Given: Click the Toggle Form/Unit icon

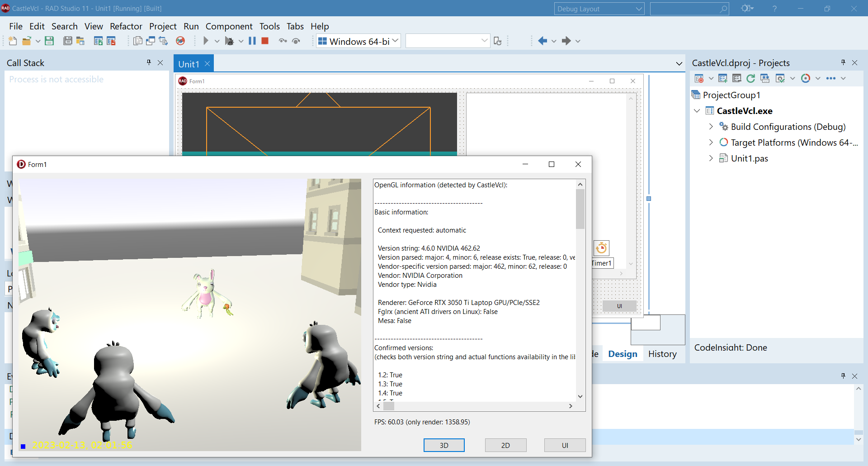Looking at the screenshot, I should pos(163,41).
